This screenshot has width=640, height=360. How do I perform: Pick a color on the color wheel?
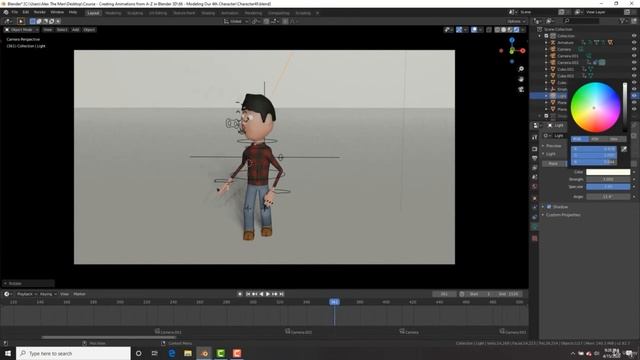595,107
